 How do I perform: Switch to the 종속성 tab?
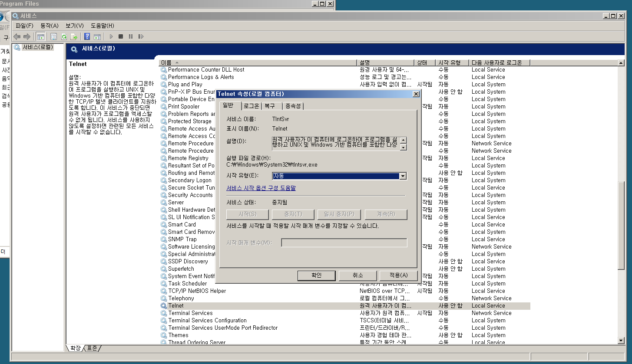293,106
